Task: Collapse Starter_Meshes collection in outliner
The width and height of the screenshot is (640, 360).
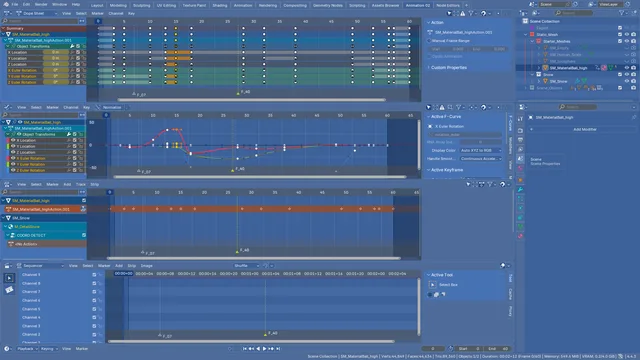Action: click(x=532, y=41)
